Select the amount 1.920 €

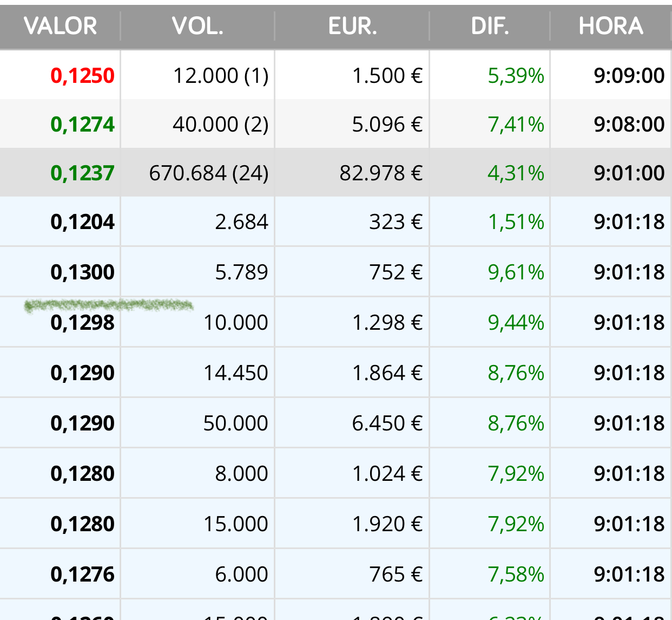387,524
